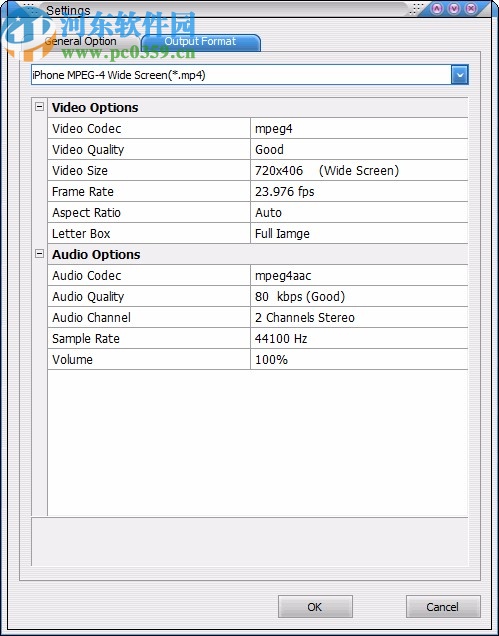Select the Aspect Ratio label cell
Screen dimensions: 499x636
tap(149, 213)
